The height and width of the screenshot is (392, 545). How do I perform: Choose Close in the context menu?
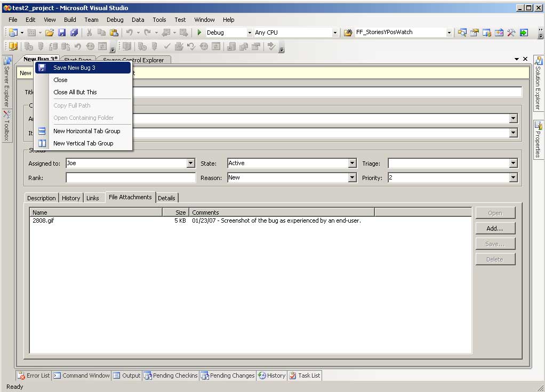pyautogui.click(x=83, y=80)
